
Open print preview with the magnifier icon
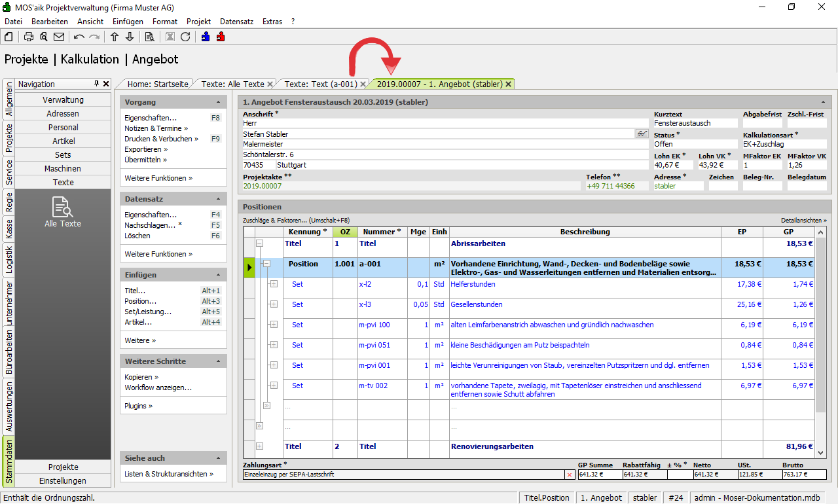(x=44, y=37)
